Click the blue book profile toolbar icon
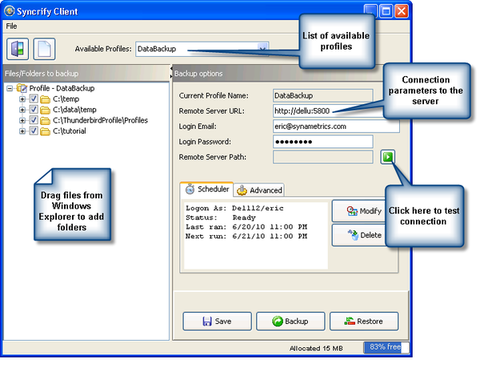This screenshot has height=368, width=480. coord(17,49)
